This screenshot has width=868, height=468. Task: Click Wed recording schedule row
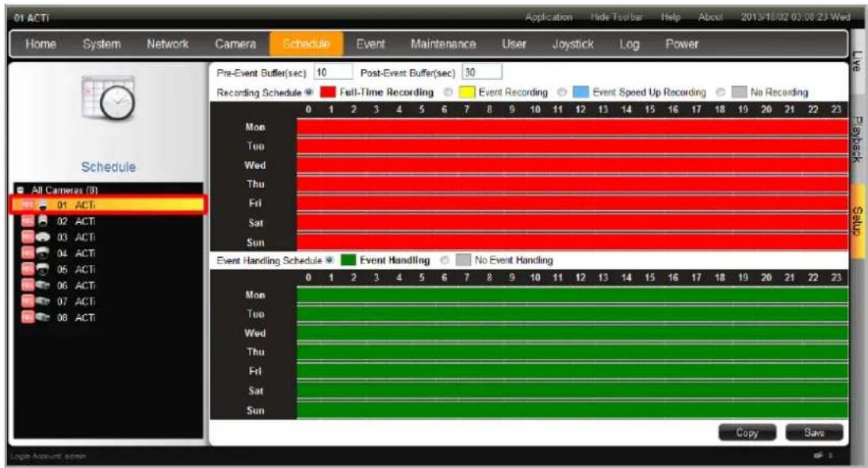click(x=572, y=165)
